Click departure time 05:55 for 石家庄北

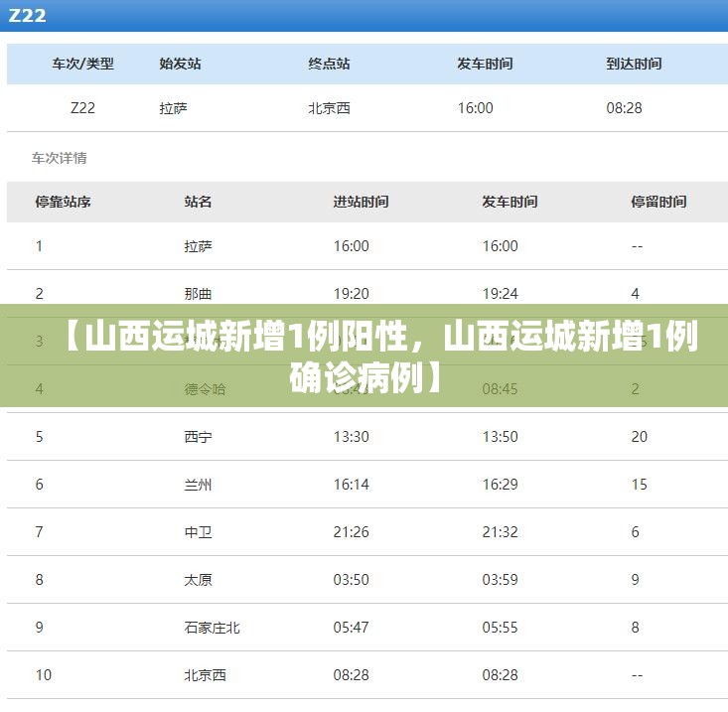tap(500, 628)
